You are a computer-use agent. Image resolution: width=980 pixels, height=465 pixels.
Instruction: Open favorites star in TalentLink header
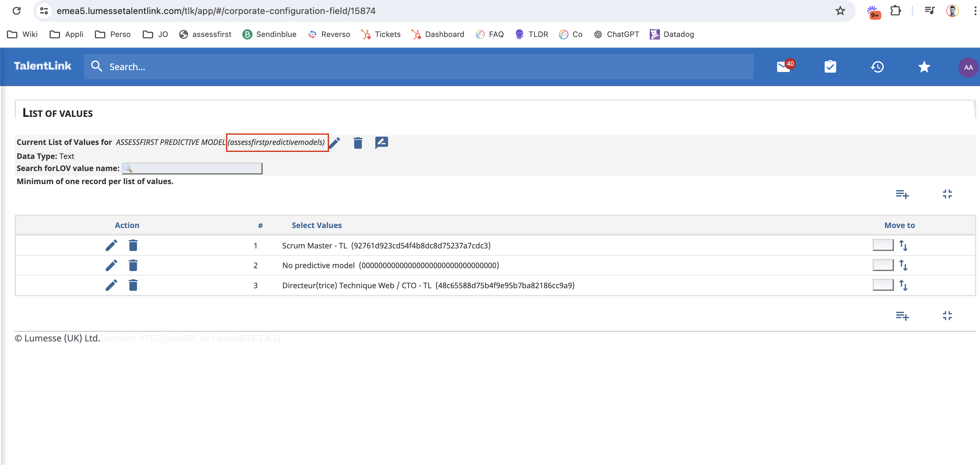(x=924, y=67)
